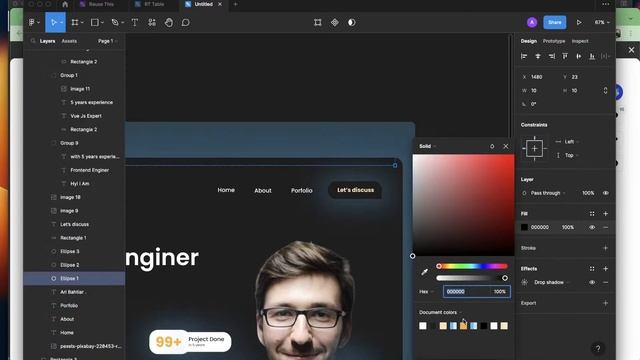Select the orange document color swatch
Image resolution: width=640 pixels, height=360 pixels.
point(463,326)
